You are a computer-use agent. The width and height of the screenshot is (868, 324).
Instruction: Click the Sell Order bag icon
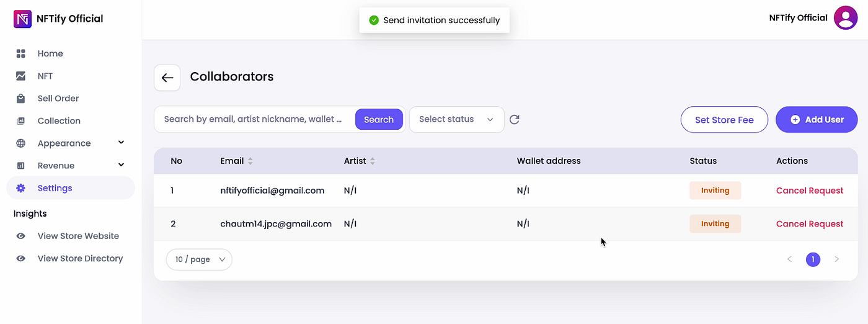pos(21,98)
